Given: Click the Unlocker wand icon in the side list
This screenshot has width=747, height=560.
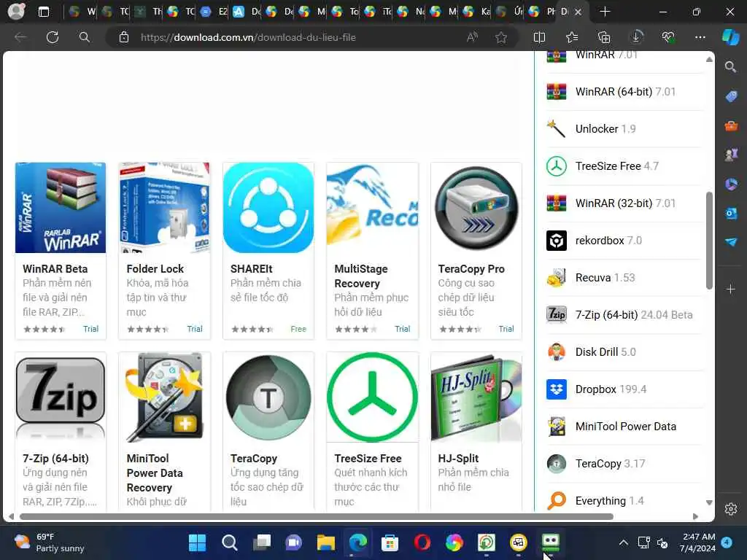Looking at the screenshot, I should 556,128.
